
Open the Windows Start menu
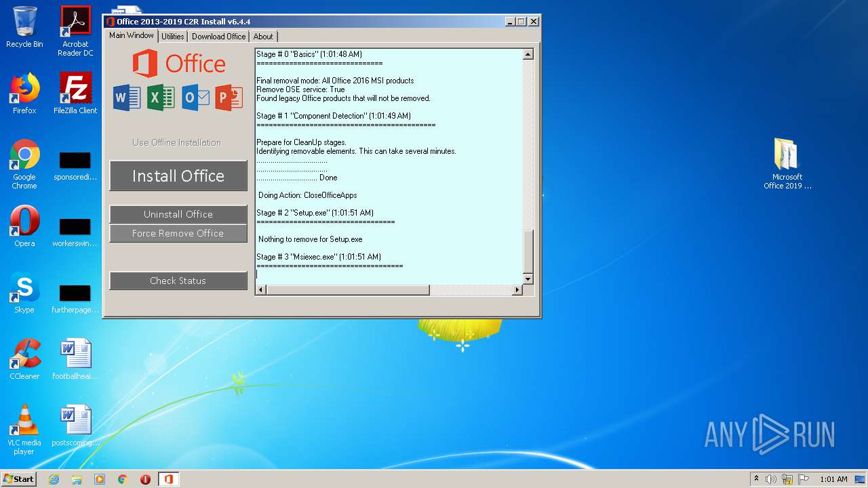coord(18,479)
